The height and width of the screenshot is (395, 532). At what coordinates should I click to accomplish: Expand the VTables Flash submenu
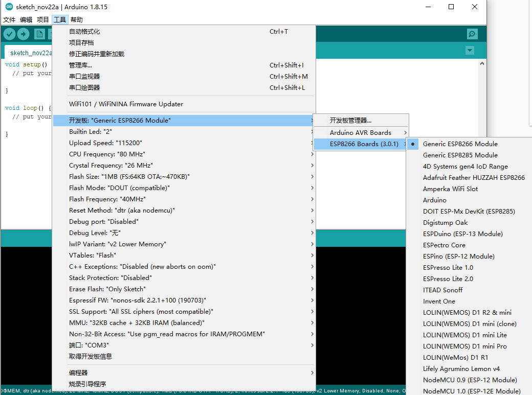click(x=184, y=255)
